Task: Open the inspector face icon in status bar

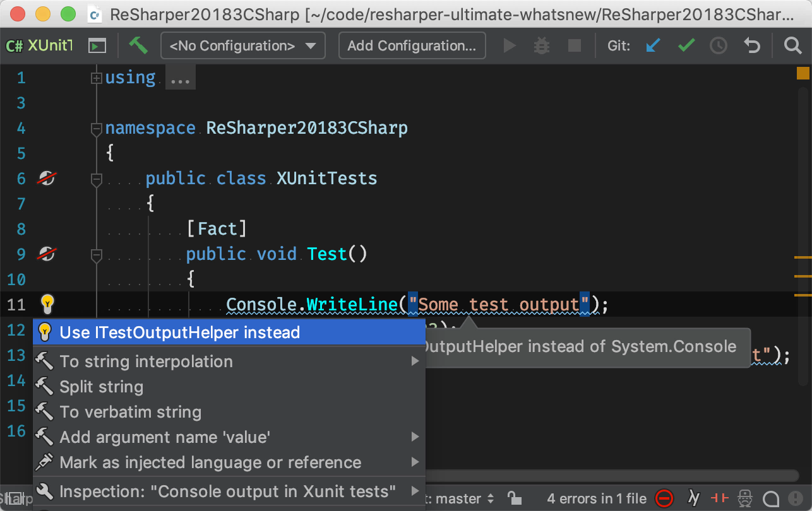Action: [746, 498]
